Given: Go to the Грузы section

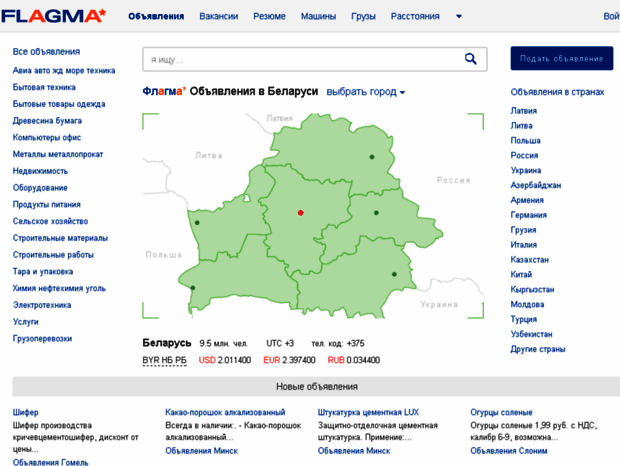Looking at the screenshot, I should coord(363,17).
